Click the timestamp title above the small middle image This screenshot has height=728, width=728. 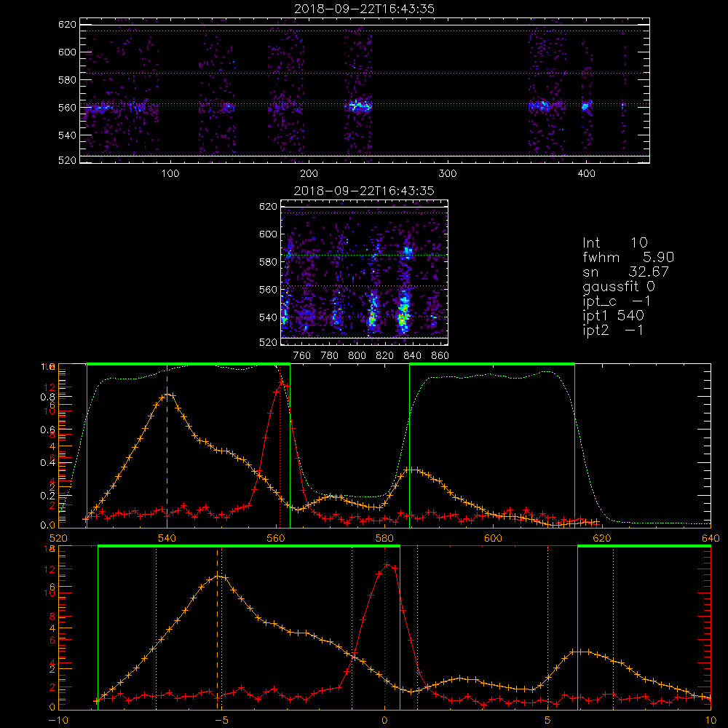364,191
